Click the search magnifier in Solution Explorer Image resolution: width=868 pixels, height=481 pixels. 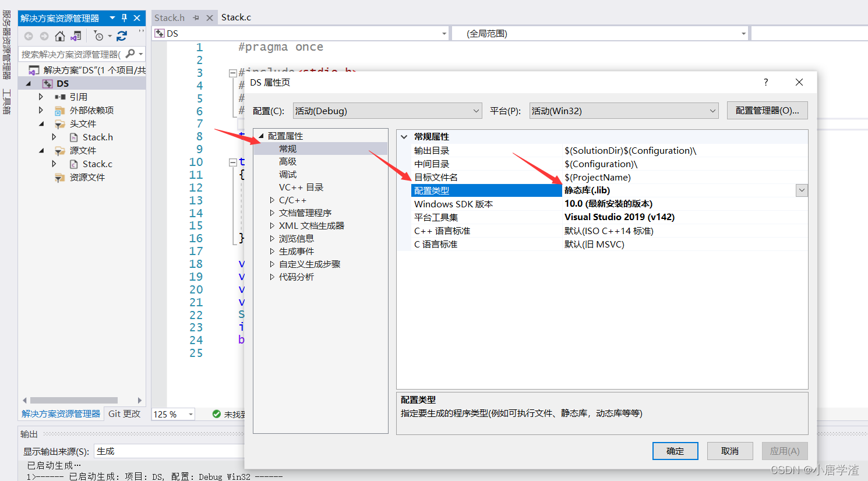[x=130, y=54]
